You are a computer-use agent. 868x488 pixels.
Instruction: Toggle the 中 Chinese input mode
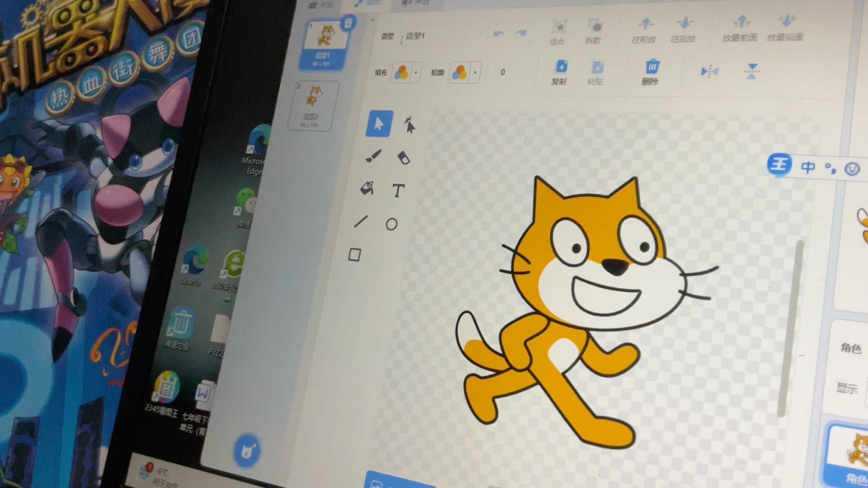click(808, 167)
